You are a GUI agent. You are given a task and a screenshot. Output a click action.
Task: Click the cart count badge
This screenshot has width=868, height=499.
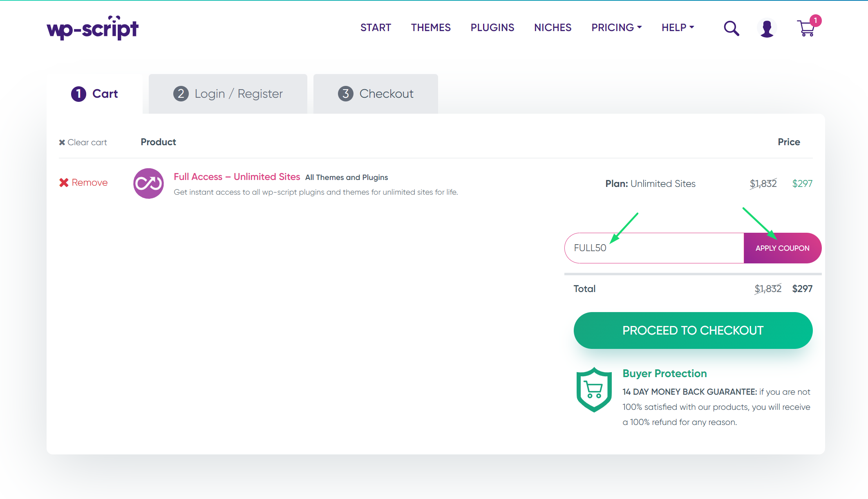(815, 20)
